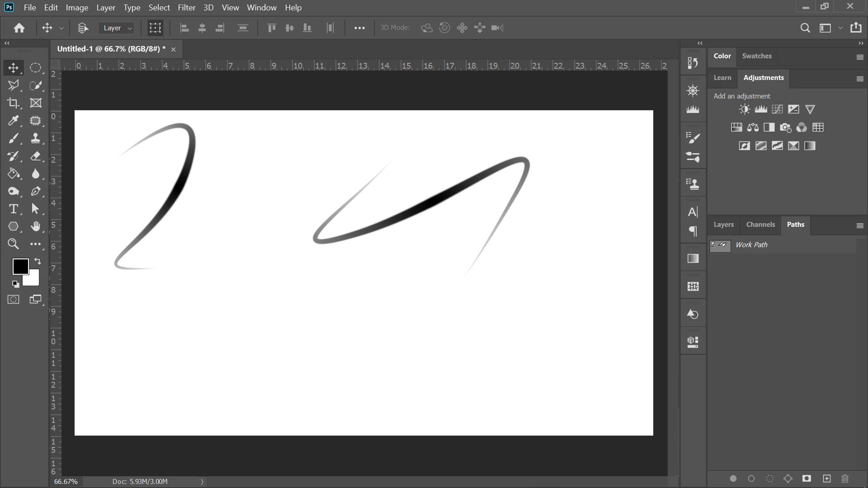Select the Brush tool
Viewport: 868px width, 488px height.
coord(14,138)
